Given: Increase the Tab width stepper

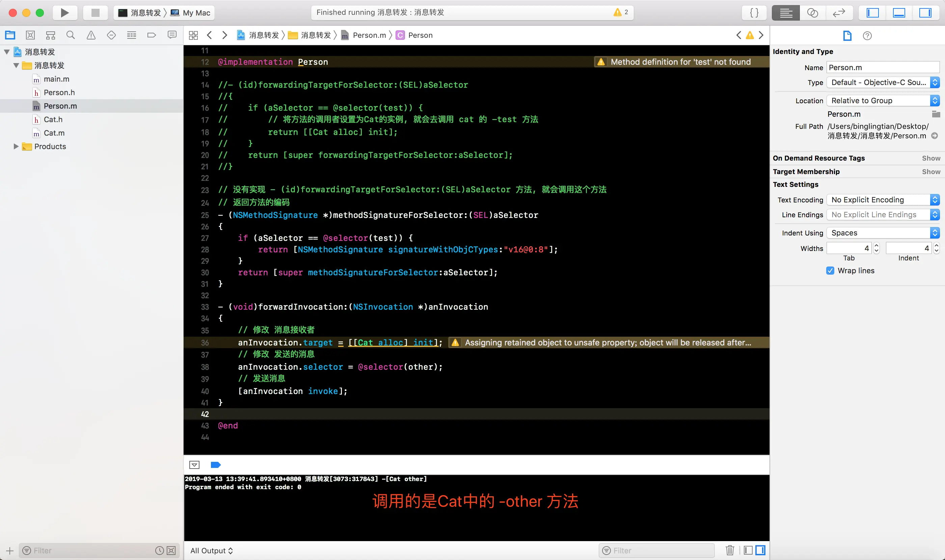Looking at the screenshot, I should click(x=877, y=245).
